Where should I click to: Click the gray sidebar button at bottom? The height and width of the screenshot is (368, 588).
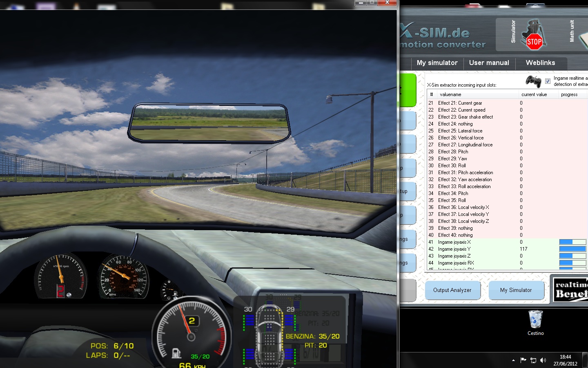coord(408,290)
